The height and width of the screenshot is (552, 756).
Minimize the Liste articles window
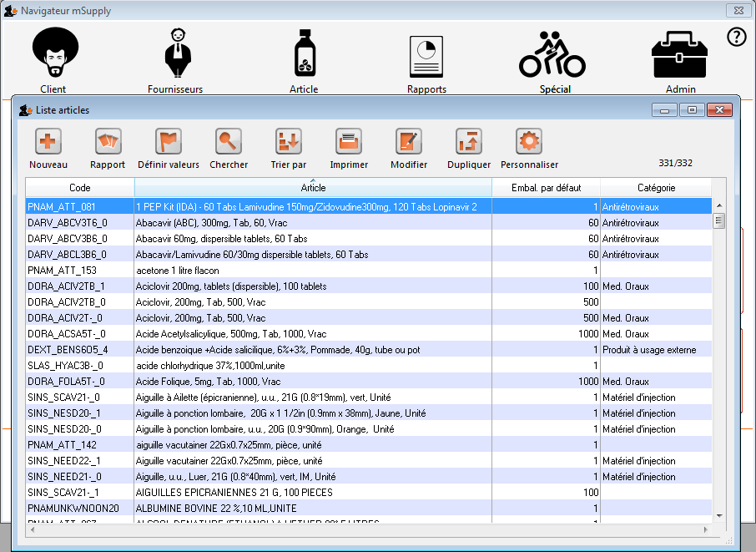click(664, 110)
